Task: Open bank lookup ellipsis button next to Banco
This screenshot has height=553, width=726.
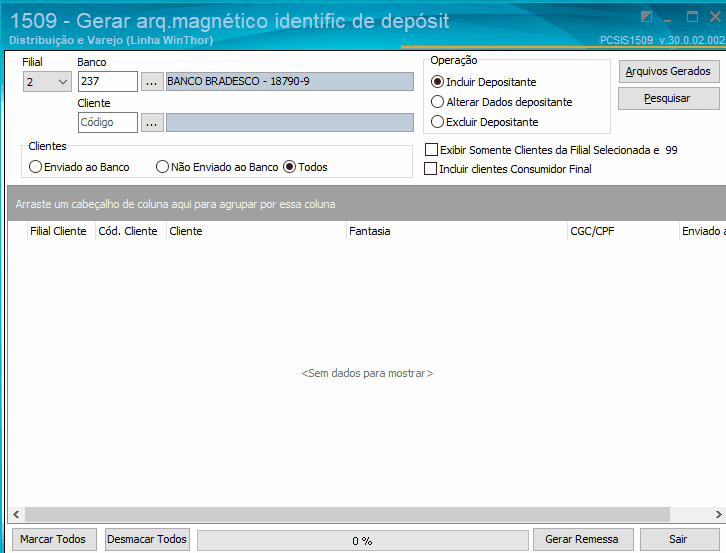Action: 152,82
